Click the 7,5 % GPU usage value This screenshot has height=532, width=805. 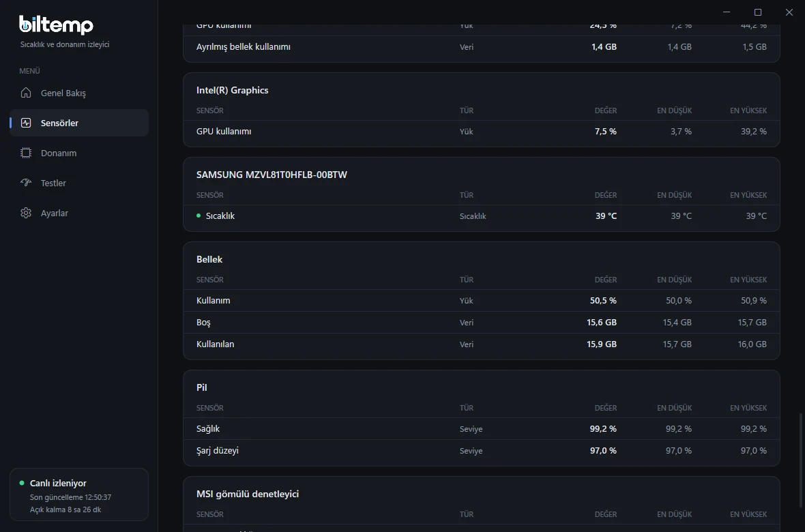pyautogui.click(x=606, y=132)
